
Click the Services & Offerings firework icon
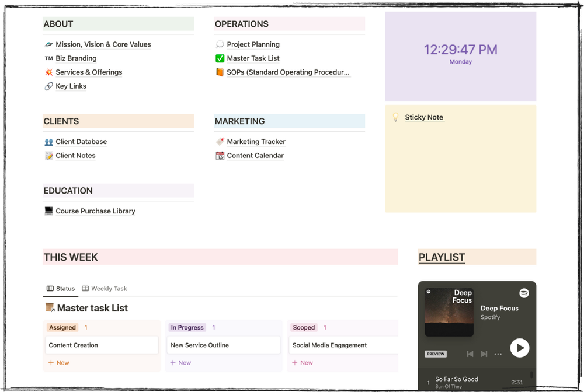48,72
